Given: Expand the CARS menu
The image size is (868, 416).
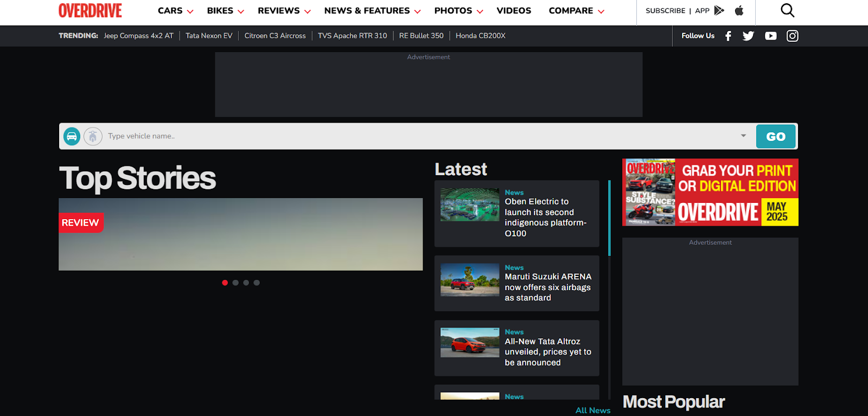Looking at the screenshot, I should click(x=175, y=11).
